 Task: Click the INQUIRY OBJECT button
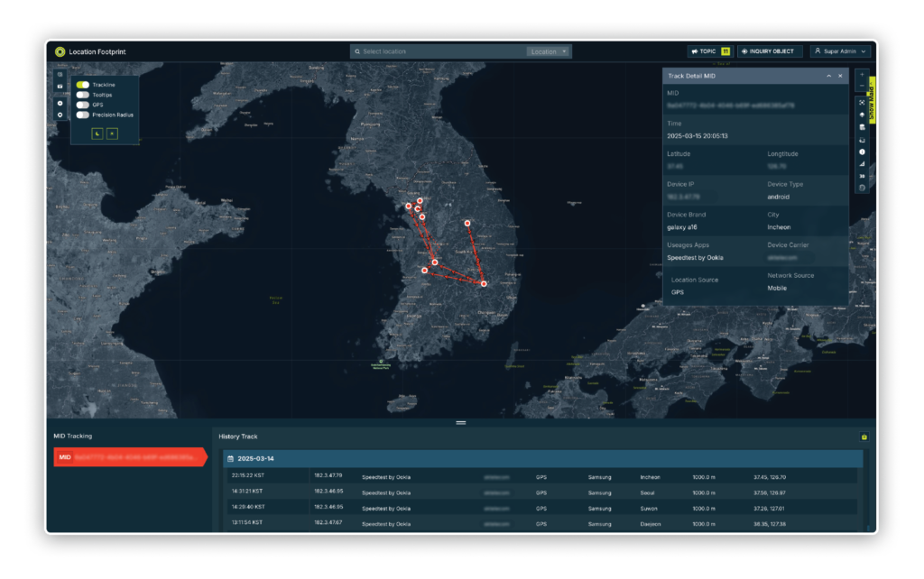click(x=769, y=51)
